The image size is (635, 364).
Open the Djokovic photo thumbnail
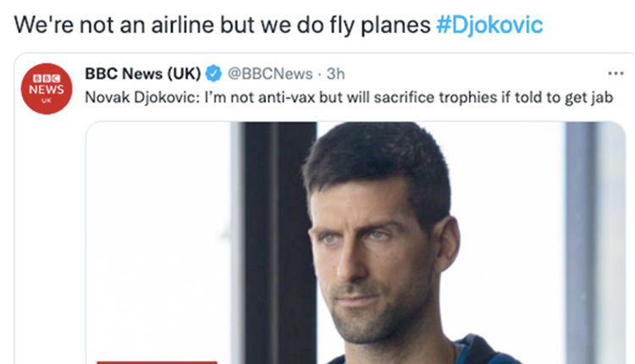pos(356,243)
